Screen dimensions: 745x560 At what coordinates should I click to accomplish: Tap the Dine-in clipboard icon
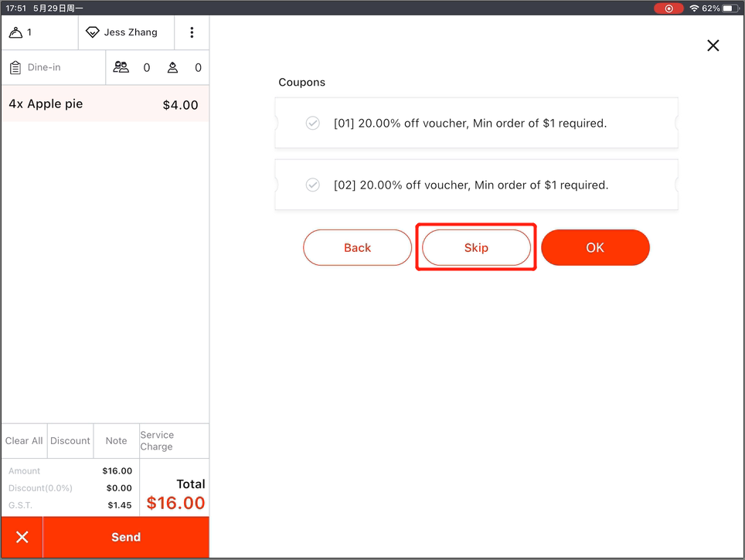pos(15,68)
